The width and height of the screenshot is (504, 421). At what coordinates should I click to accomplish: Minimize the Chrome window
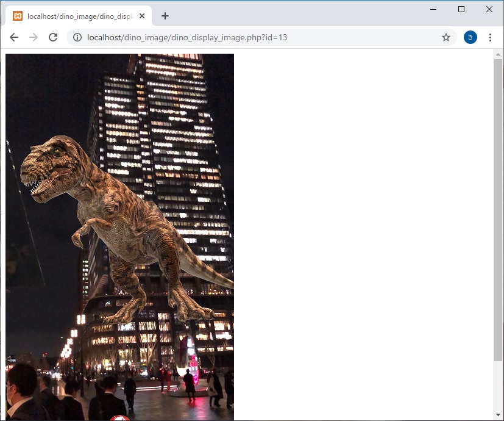(x=433, y=9)
